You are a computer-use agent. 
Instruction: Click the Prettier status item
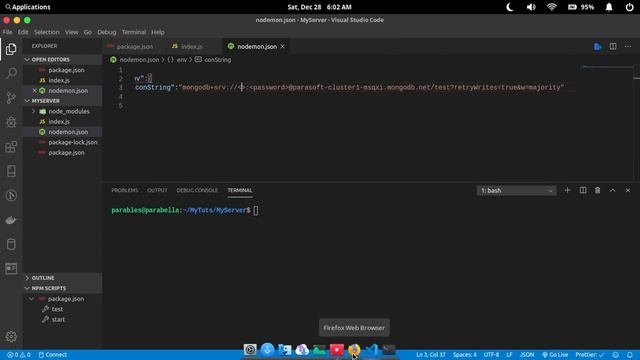590,355
